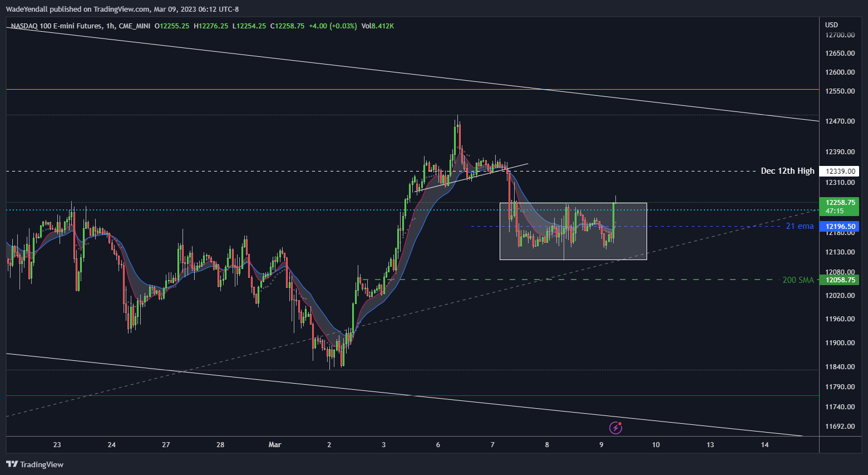Click the 12470.00 level on the price scale
Image resolution: width=868 pixels, height=475 pixels.
[x=840, y=121]
